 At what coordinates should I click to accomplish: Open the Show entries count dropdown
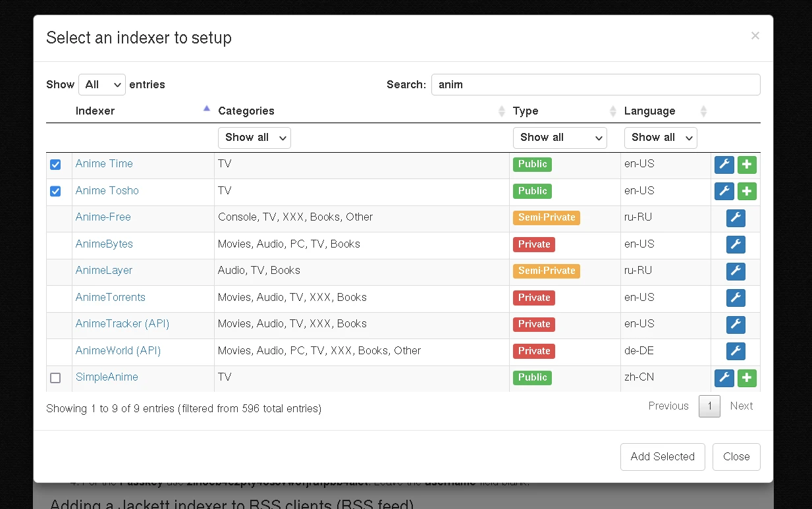[x=102, y=84]
